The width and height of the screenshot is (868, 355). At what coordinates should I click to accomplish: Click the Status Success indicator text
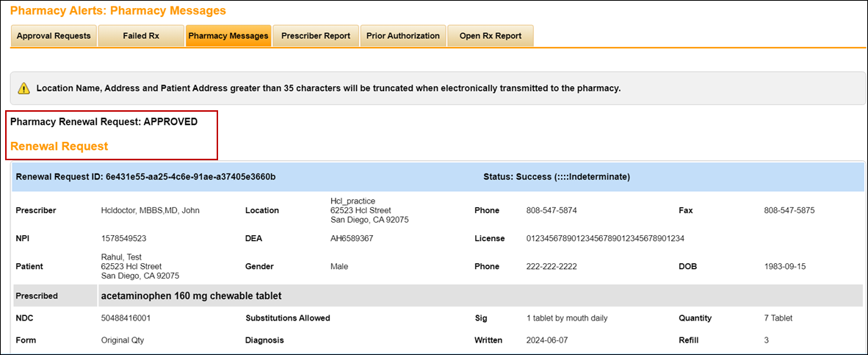(557, 177)
